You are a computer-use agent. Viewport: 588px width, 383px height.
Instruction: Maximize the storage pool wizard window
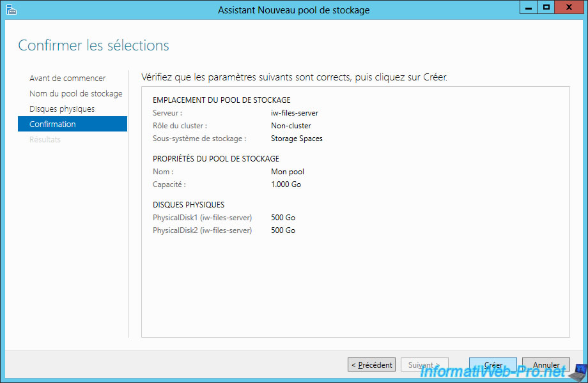[x=546, y=8]
